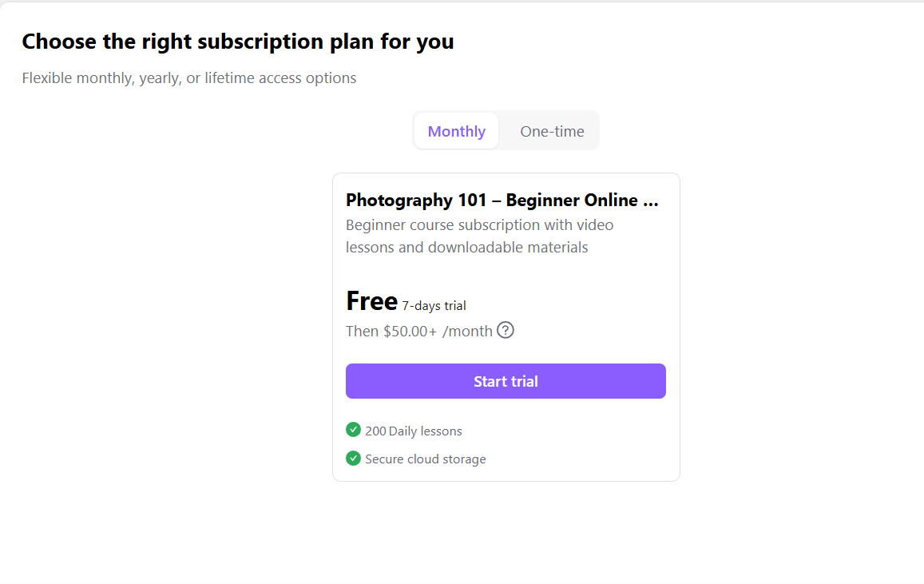
Task: Click the word Beginner Online in card title
Action: (x=572, y=201)
